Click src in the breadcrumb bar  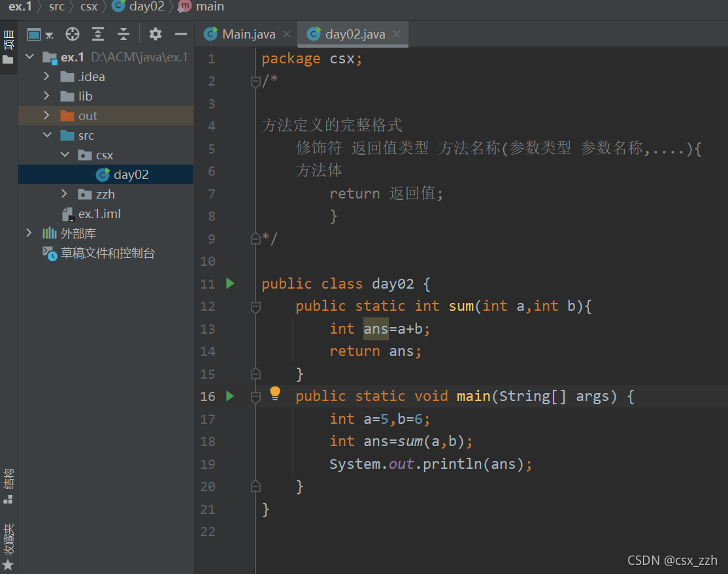click(x=57, y=7)
